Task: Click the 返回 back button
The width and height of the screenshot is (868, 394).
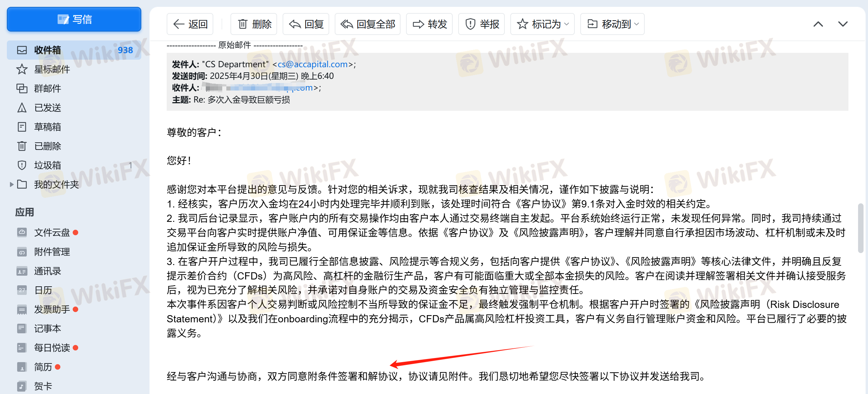Action: (190, 24)
